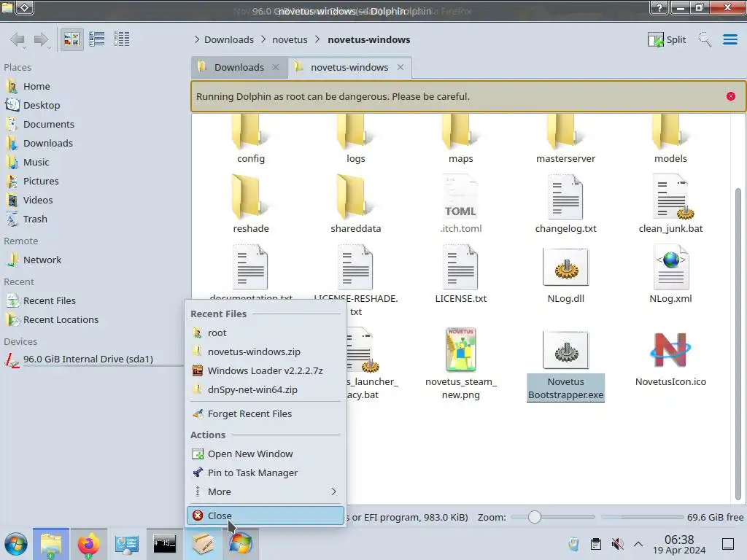
Task: Select the shareddata folder
Action: [x=355, y=204]
